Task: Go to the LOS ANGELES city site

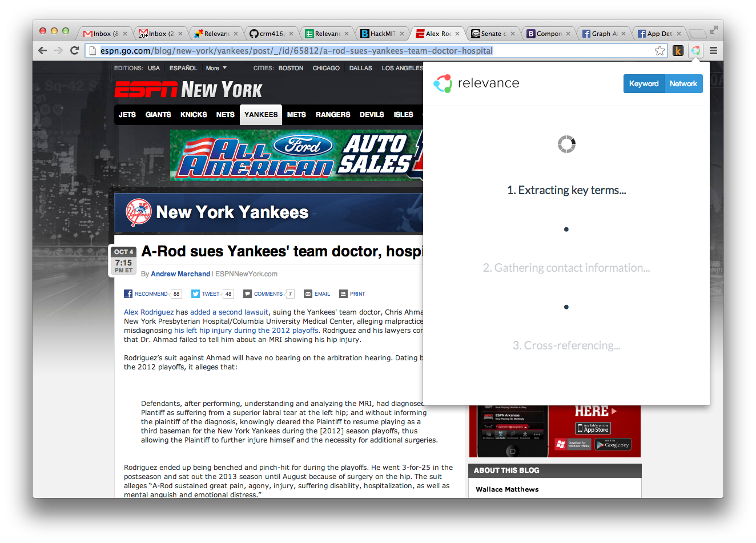Action: [403, 68]
